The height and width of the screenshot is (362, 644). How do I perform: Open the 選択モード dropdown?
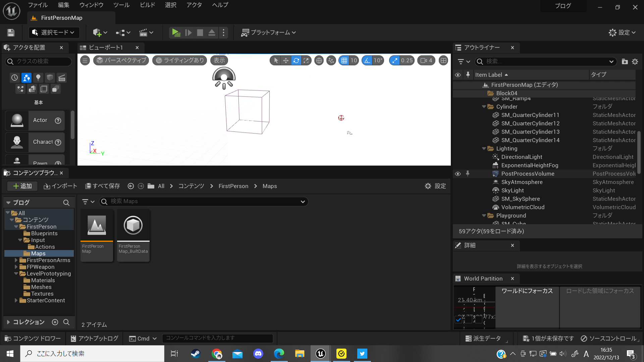(x=54, y=32)
